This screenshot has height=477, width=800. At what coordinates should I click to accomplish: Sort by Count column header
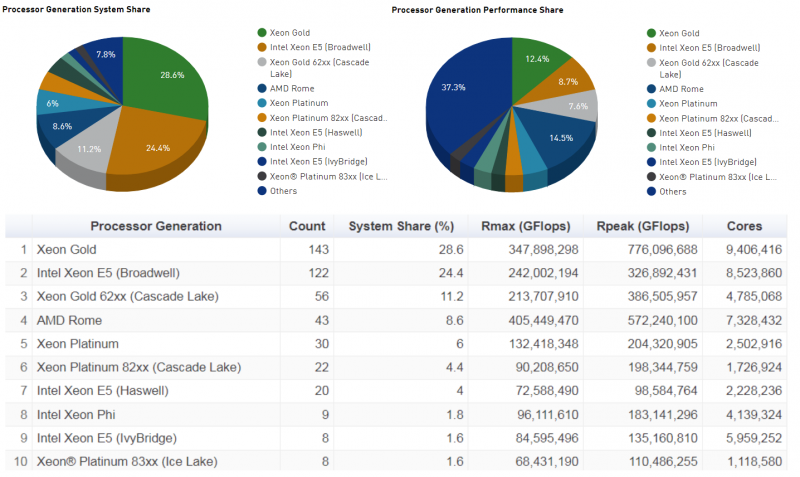click(x=307, y=226)
